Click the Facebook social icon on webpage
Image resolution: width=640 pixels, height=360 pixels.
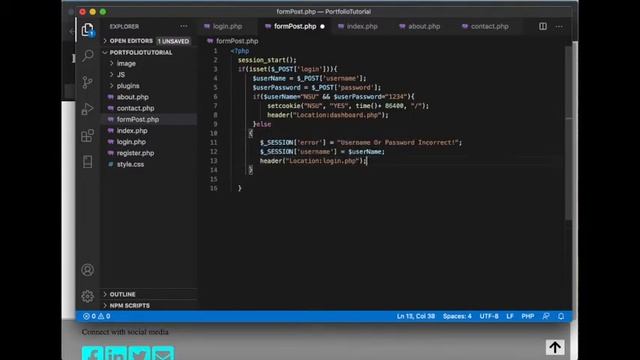pyautogui.click(x=92, y=353)
